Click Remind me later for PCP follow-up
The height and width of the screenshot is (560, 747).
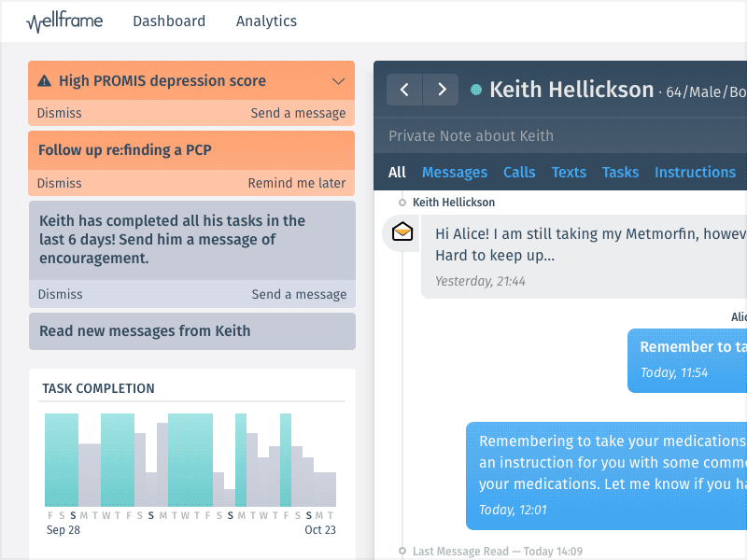tap(296, 183)
